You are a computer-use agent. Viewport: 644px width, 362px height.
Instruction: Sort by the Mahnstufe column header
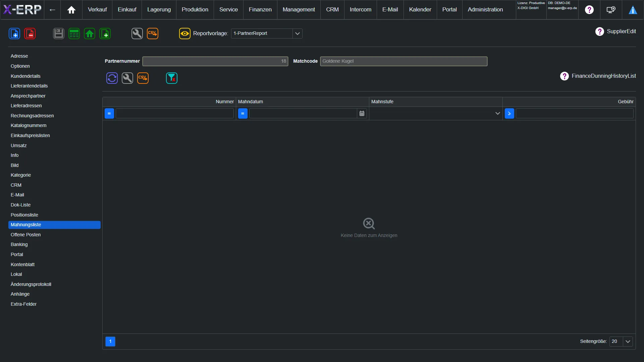click(436, 102)
